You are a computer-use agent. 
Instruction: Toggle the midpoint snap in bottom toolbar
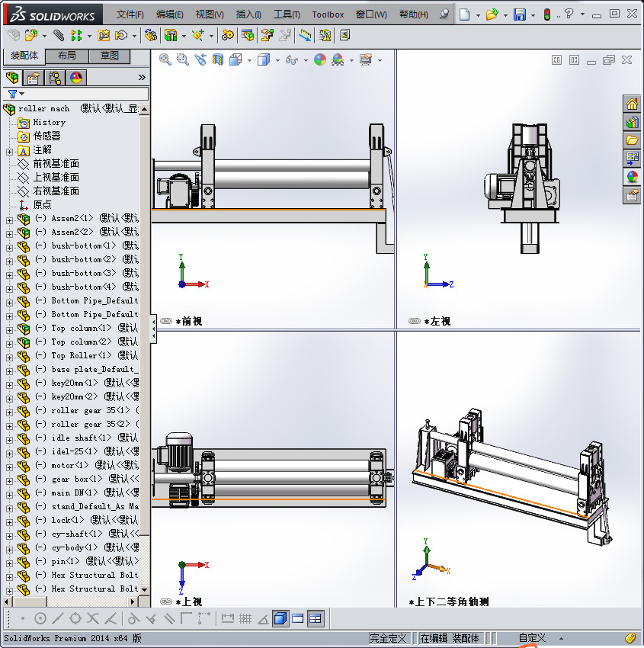coord(58,619)
